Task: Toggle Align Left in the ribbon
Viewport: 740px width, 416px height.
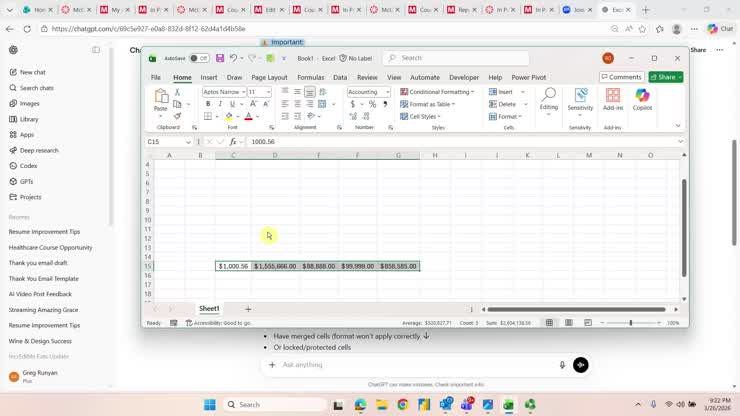Action: (285, 104)
